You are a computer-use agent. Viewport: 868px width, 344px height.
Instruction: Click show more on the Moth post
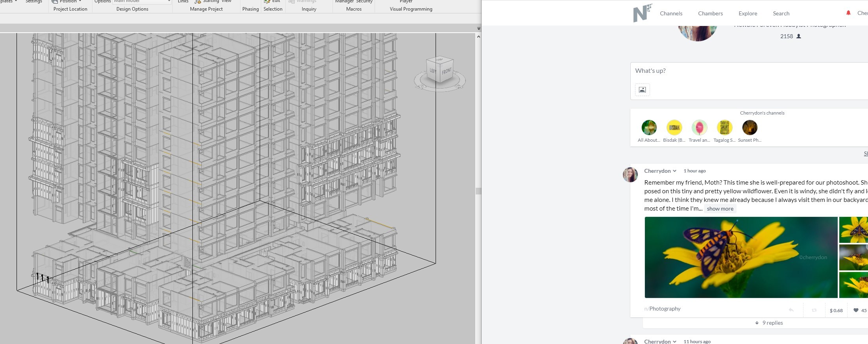click(720, 209)
